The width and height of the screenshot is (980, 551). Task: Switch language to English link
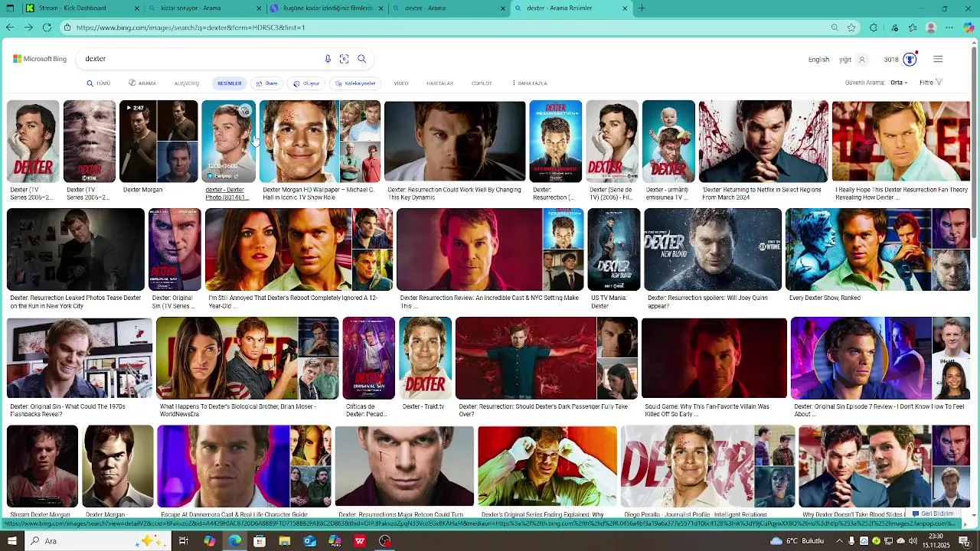tap(818, 60)
